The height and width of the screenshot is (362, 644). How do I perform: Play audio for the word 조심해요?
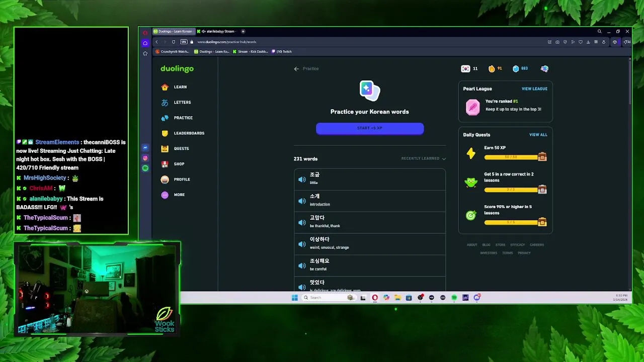coord(302,265)
